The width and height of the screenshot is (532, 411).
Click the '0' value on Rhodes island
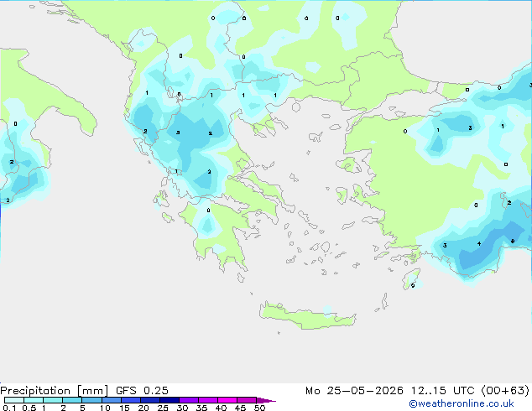point(413,285)
